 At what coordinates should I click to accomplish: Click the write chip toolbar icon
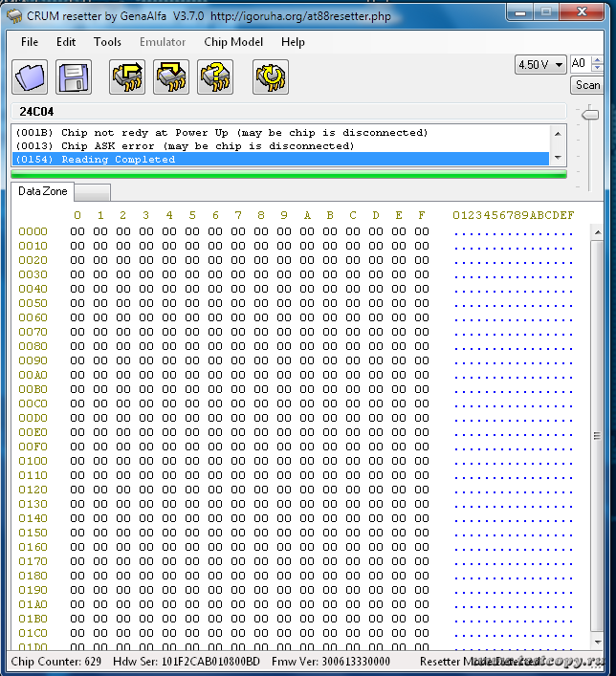tap(171, 76)
